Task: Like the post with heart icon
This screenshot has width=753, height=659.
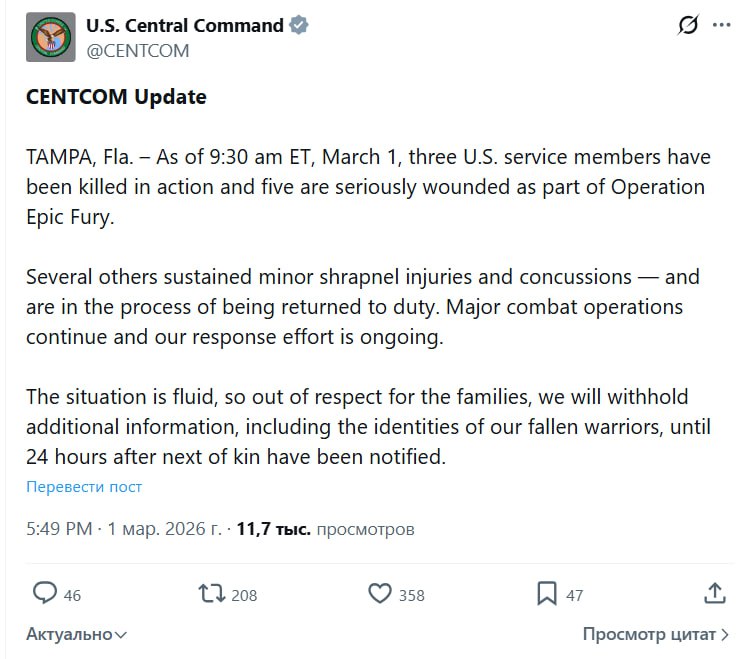Action: click(x=380, y=594)
